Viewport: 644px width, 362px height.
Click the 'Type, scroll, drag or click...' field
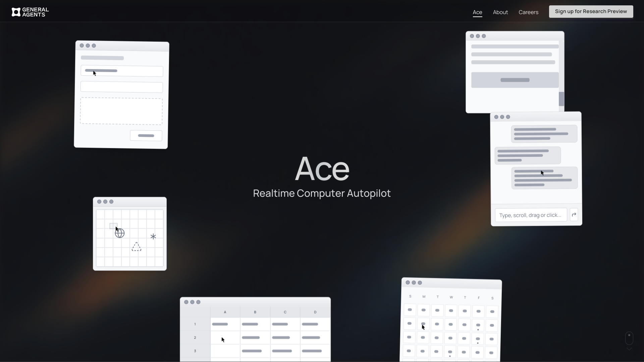[531, 215]
